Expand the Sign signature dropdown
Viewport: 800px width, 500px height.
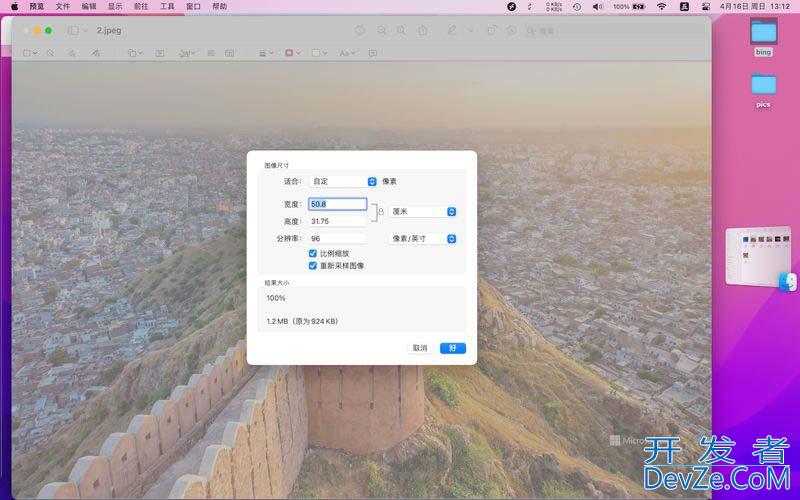click(x=187, y=53)
